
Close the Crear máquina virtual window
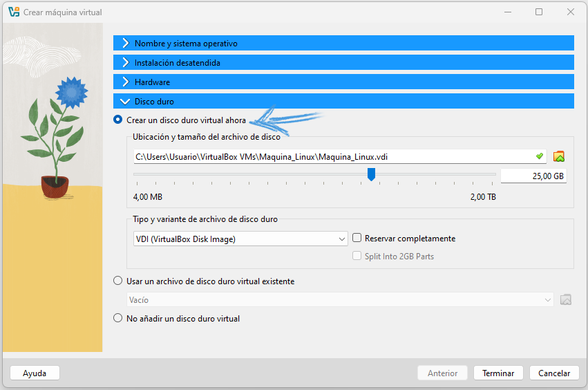tap(570, 12)
